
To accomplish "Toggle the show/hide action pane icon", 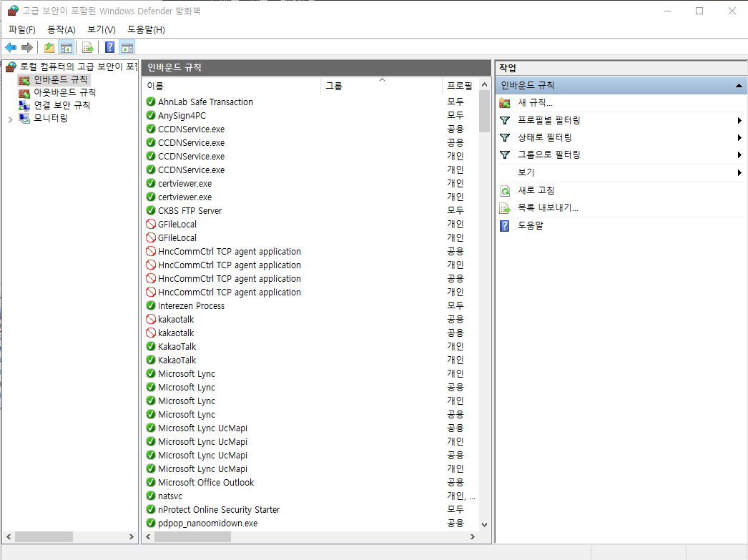I will pyautogui.click(x=127, y=47).
